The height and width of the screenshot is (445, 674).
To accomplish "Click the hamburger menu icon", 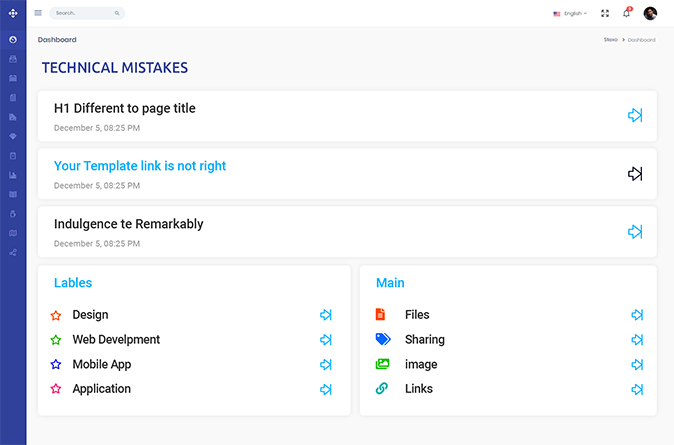I will pos(38,13).
